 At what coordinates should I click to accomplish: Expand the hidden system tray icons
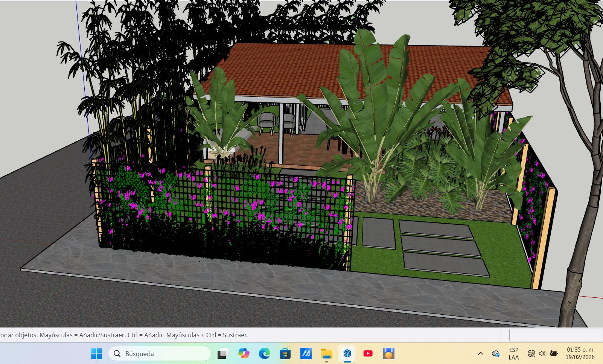pyautogui.click(x=480, y=353)
